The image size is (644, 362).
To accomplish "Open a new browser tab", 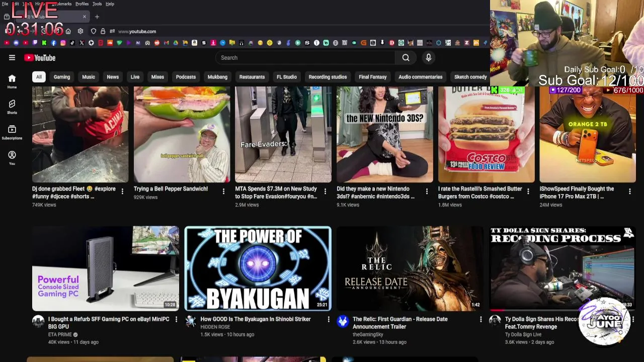I will click(x=97, y=17).
